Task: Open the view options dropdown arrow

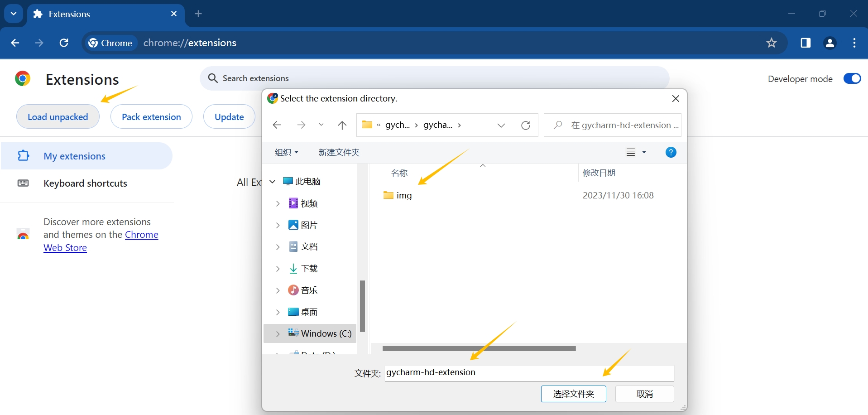Action: 644,152
